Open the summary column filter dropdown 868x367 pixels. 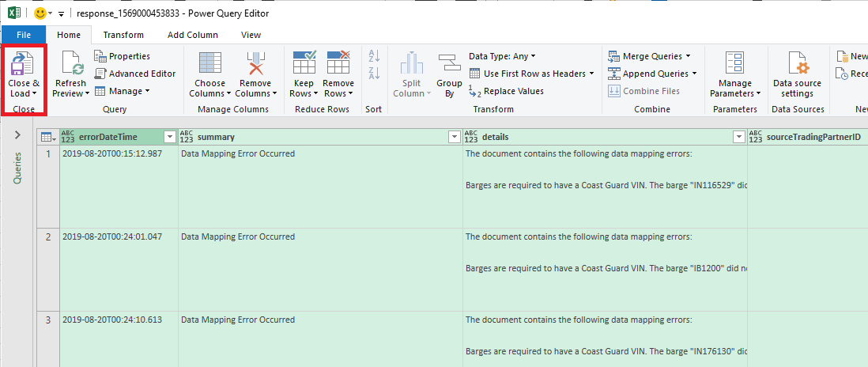455,137
